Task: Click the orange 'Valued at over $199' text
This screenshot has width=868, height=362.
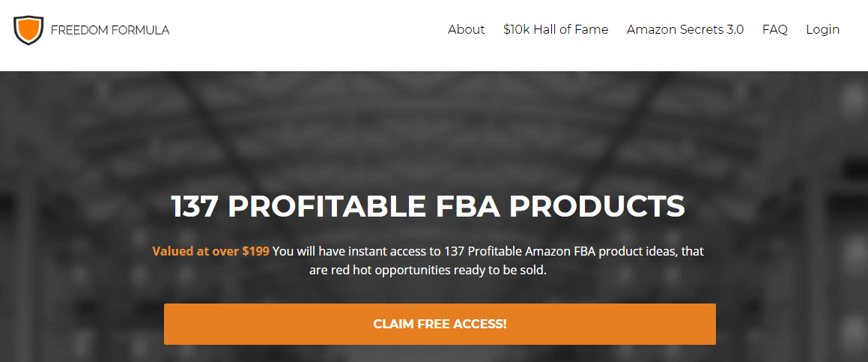Action: click(211, 251)
